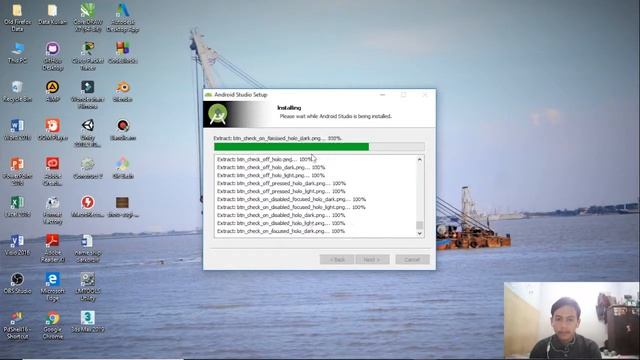Open the Unity desktop shortcut
Viewport: 640px width, 360px height.
tap(88, 133)
